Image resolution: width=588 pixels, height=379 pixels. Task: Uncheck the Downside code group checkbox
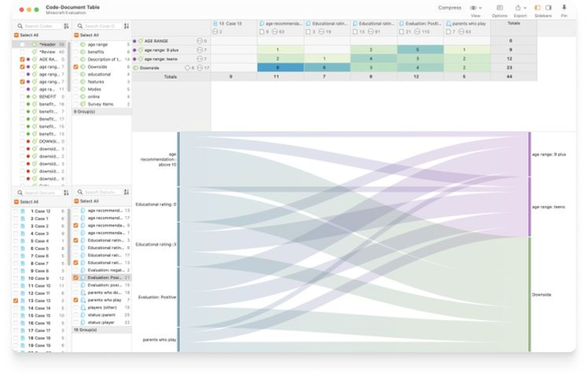[x=76, y=67]
